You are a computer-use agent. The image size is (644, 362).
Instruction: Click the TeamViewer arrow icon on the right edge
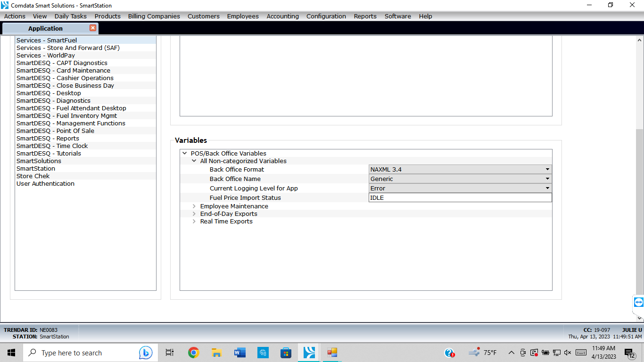click(x=638, y=302)
